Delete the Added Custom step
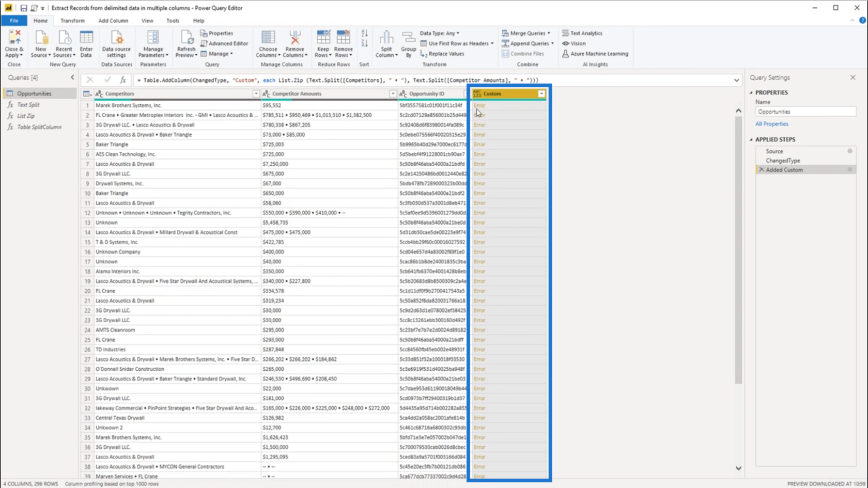Screen dimensions: 868x488 click(761, 170)
